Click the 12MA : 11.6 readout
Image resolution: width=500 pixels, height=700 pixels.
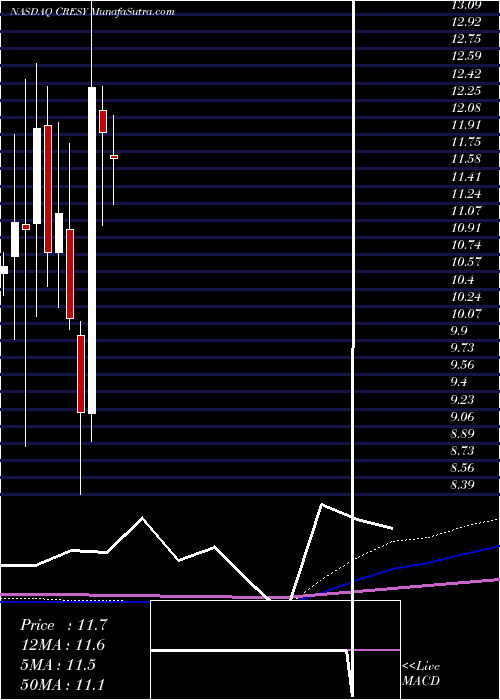click(x=64, y=645)
